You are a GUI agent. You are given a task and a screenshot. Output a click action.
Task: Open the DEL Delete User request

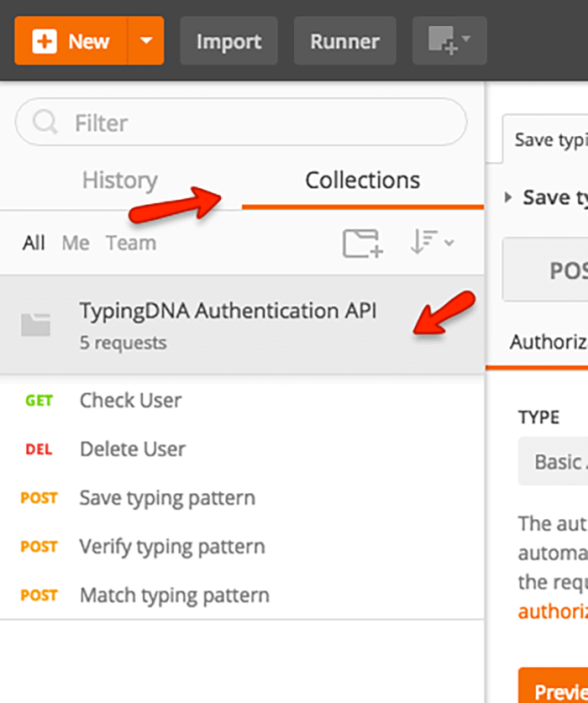[242, 449]
